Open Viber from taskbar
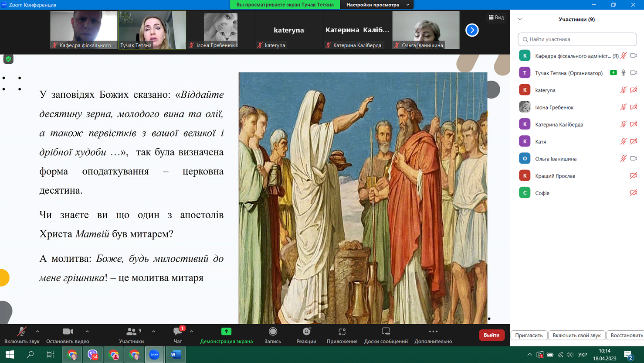The width and height of the screenshot is (644, 363). 93,355
